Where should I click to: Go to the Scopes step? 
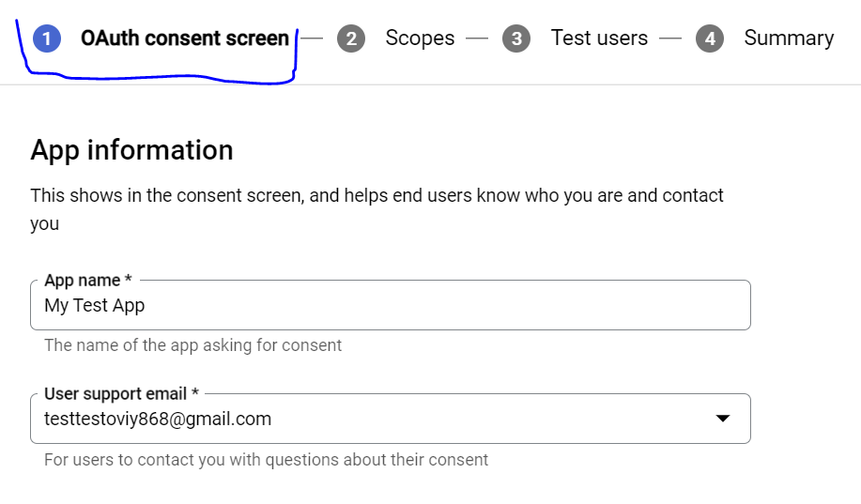coord(420,38)
